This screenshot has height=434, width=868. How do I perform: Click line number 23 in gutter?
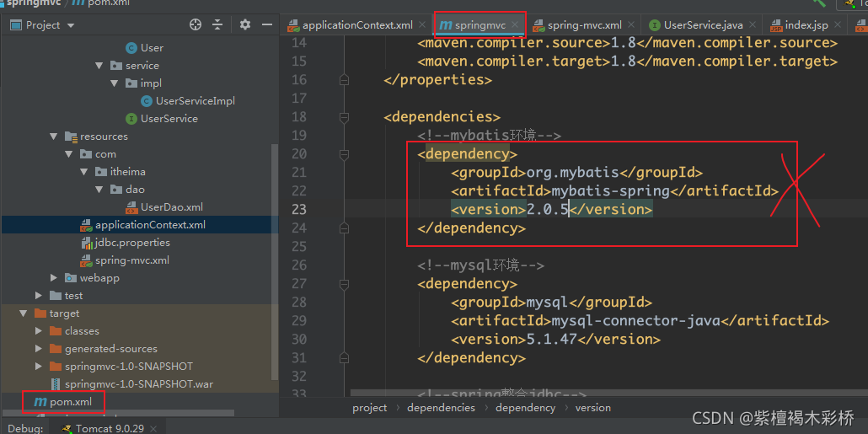(x=299, y=210)
